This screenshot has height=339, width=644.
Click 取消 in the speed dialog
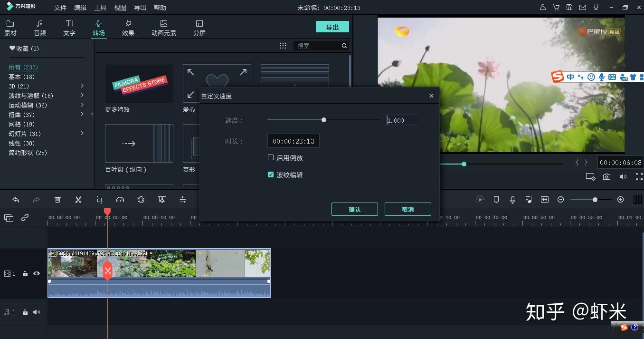point(408,209)
